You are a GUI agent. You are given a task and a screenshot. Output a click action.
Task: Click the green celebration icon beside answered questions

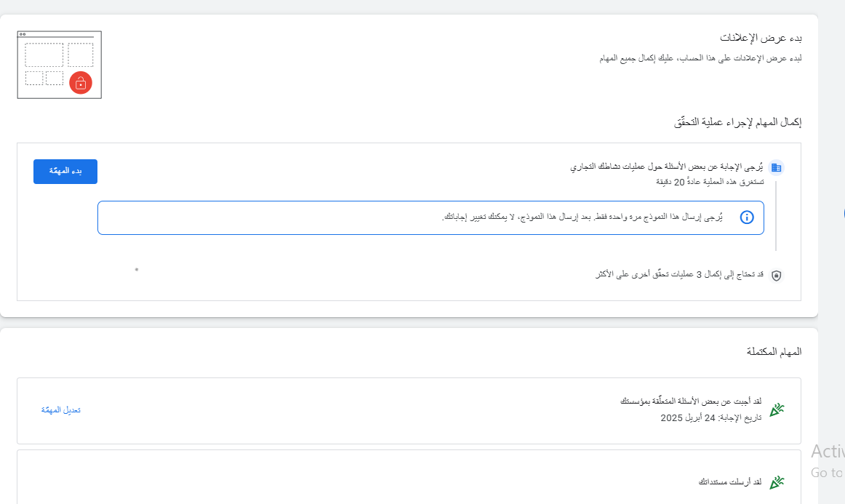pyautogui.click(x=777, y=410)
